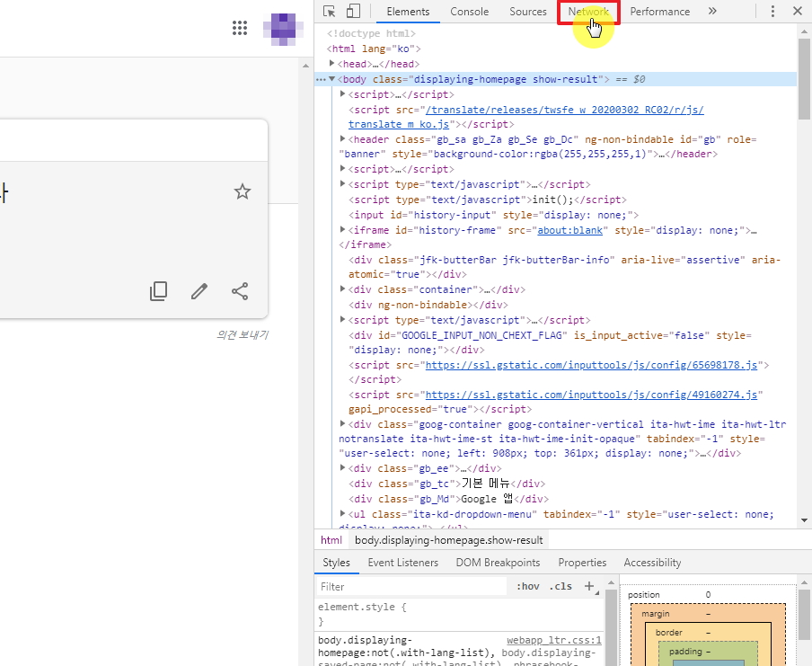812x666 pixels.
Task: Open the about:blank iframe src link
Action: (569, 230)
